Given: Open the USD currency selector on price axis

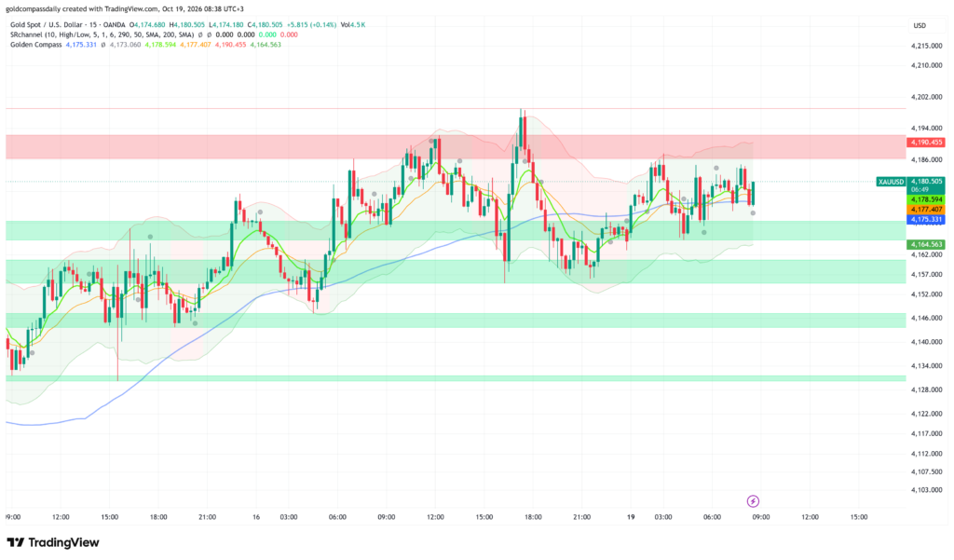Looking at the screenshot, I should pos(920,25).
